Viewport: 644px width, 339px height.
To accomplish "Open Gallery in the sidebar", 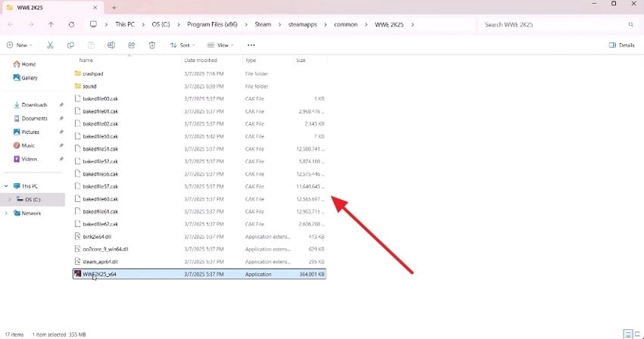I will coord(26,78).
